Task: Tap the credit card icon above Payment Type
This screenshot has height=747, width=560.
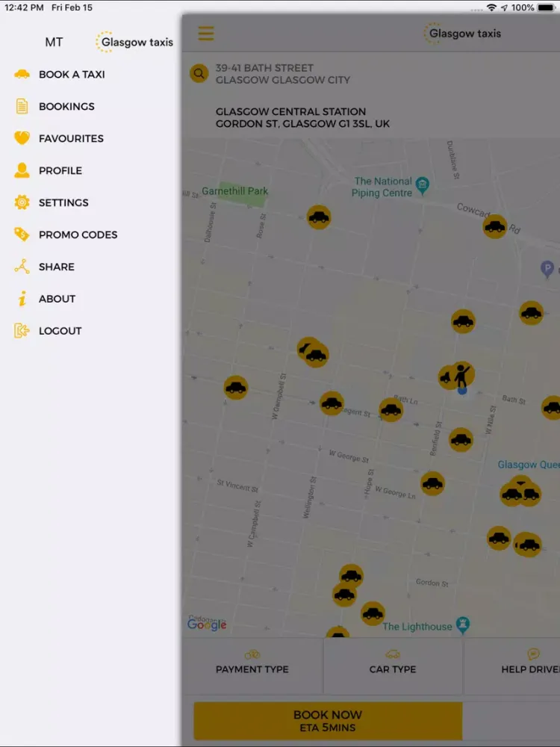Action: (x=252, y=654)
